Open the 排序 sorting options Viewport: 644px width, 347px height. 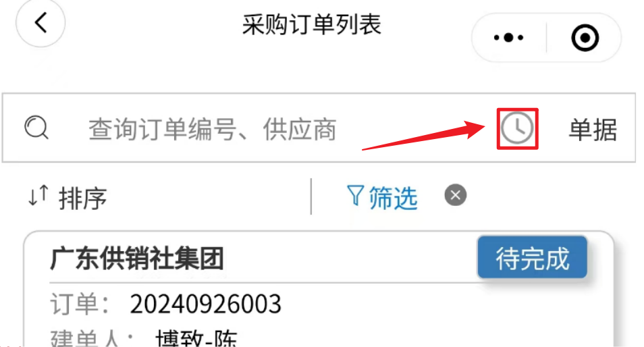pos(82,198)
